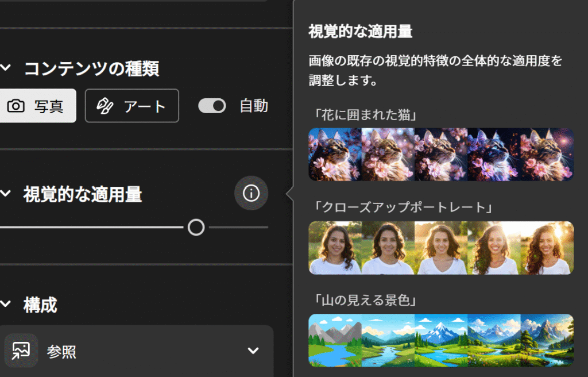Viewport: 588px width, 377px height.
Task: Click the 「山の見える景色」 caption
Action: 365,300
